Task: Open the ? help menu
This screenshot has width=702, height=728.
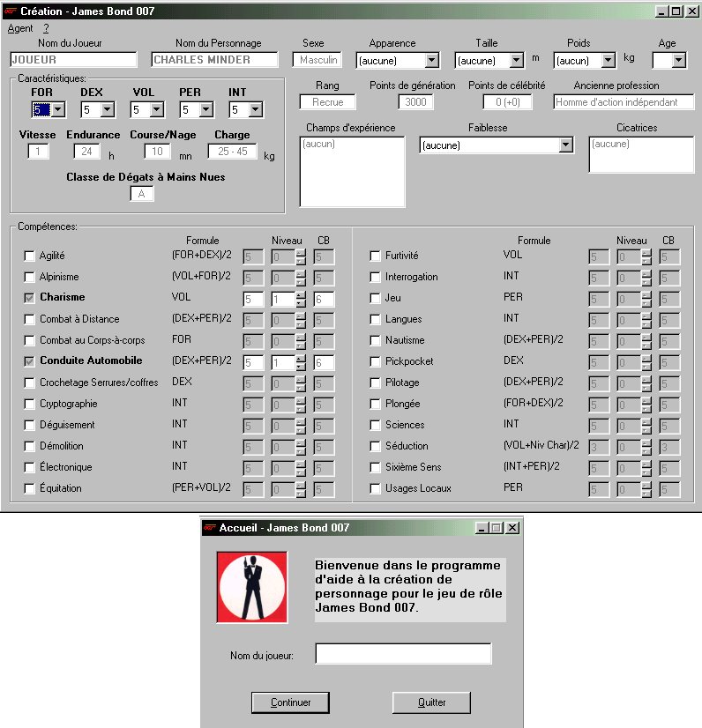Action: coord(46,28)
